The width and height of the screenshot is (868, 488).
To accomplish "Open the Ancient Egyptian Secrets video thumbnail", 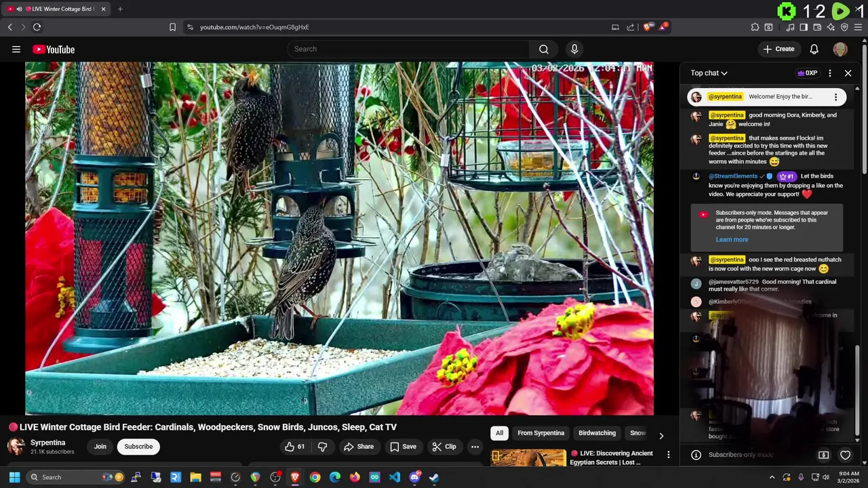I will (x=529, y=458).
